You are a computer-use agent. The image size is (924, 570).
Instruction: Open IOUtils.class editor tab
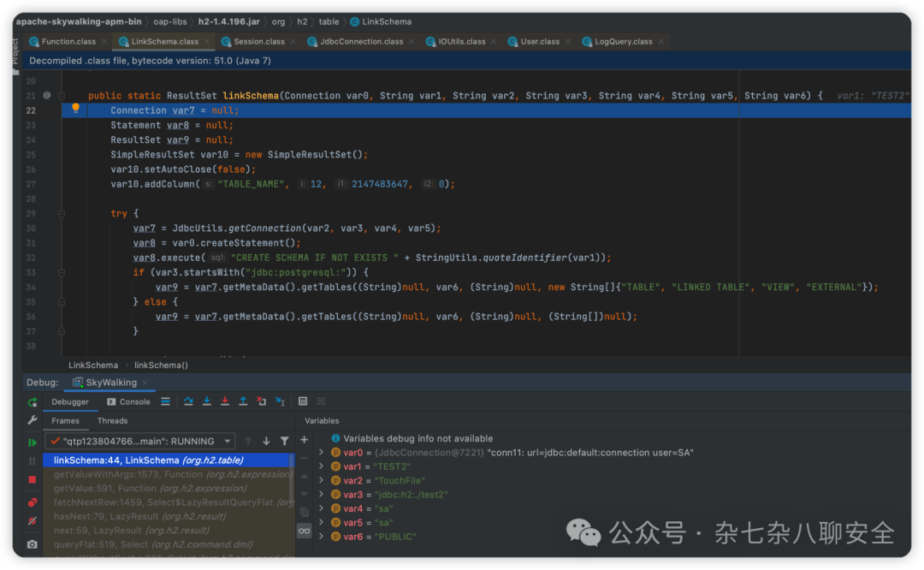pyautogui.click(x=461, y=41)
